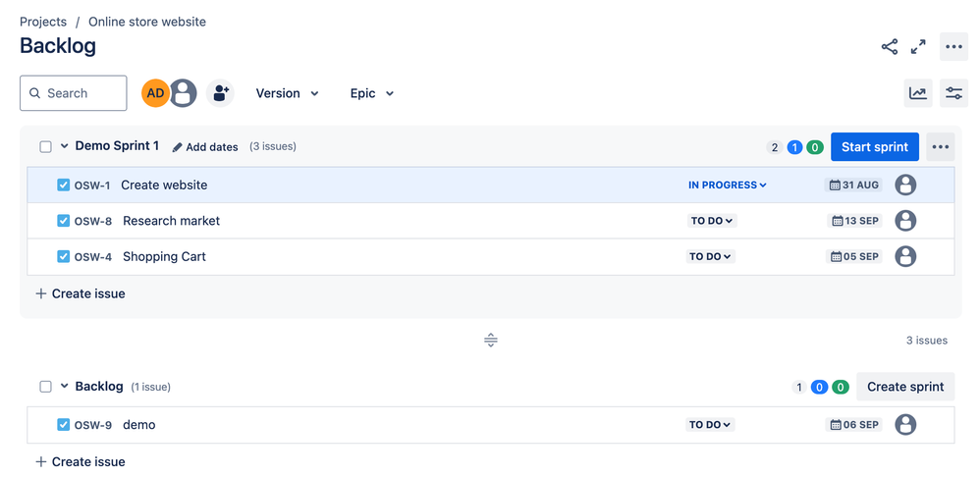This screenshot has height=477, width=980.
Task: Select the Research market issue title
Action: [171, 221]
